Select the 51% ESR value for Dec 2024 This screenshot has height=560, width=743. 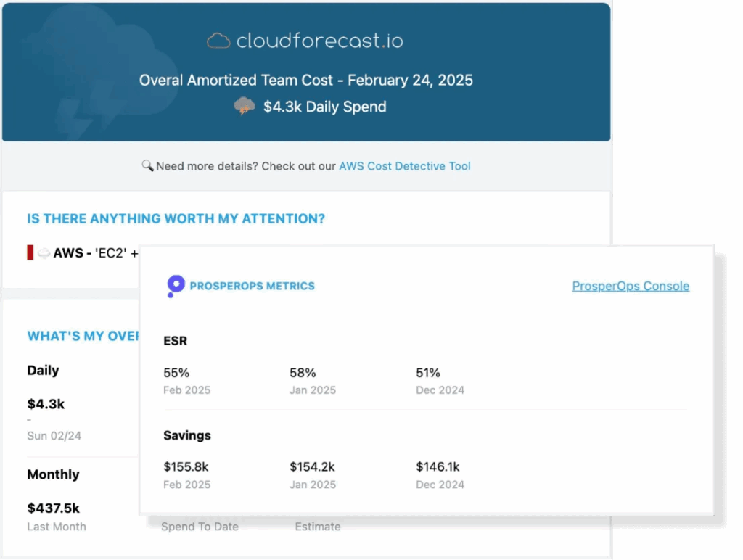(x=428, y=373)
